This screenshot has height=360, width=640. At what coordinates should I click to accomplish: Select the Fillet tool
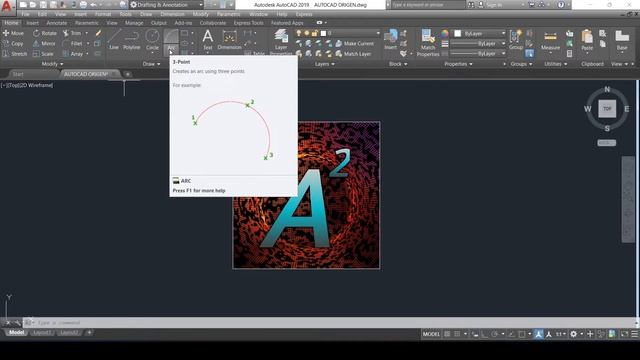pos(73,43)
